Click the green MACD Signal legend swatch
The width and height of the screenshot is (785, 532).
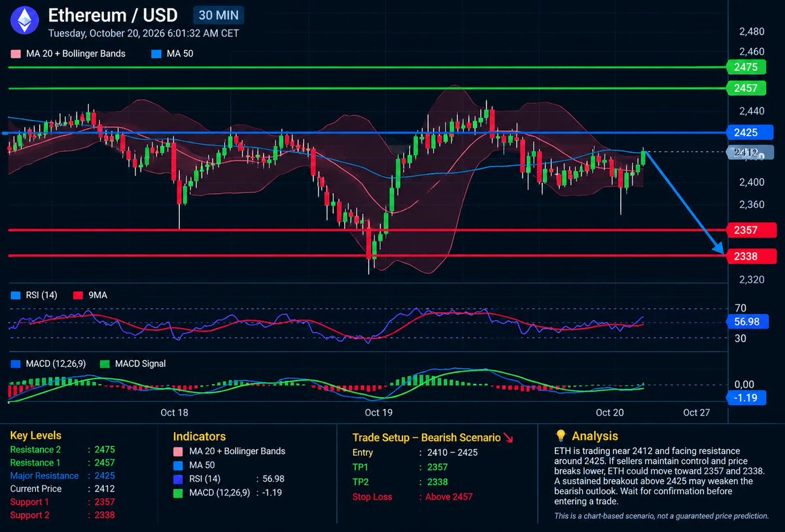tap(105, 363)
